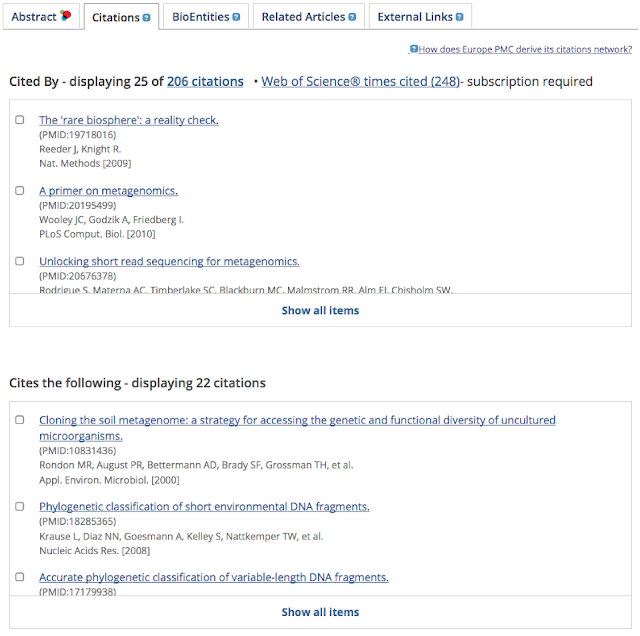
Task: Open 'Accurate phylogenetic classification of variable-length' article
Action: coord(213,577)
